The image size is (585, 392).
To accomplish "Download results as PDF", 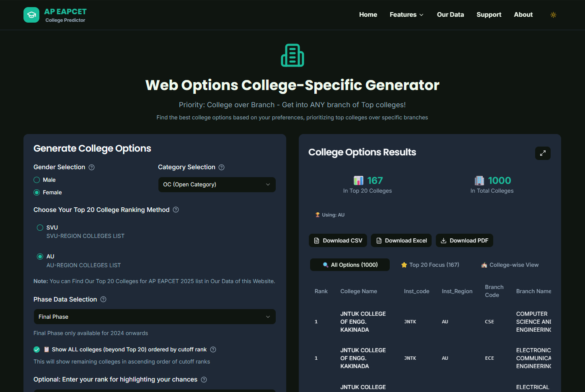I will (x=464, y=240).
